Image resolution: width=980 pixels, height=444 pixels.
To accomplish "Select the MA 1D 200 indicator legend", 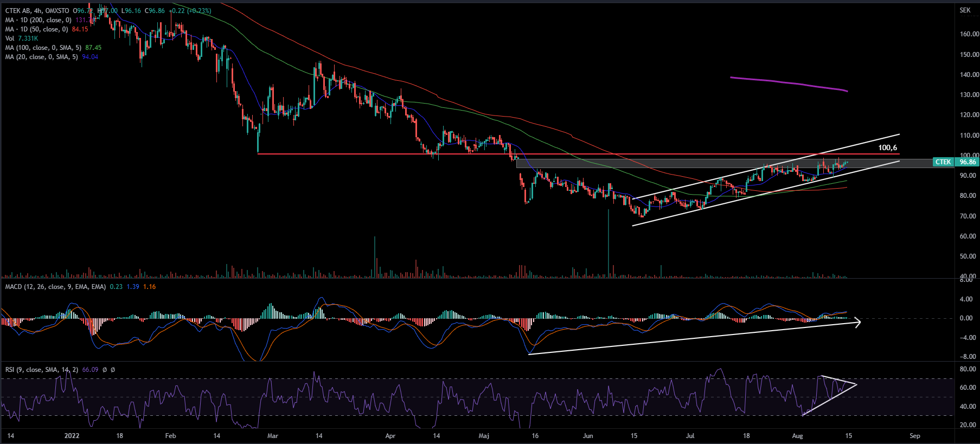I will click(38, 20).
